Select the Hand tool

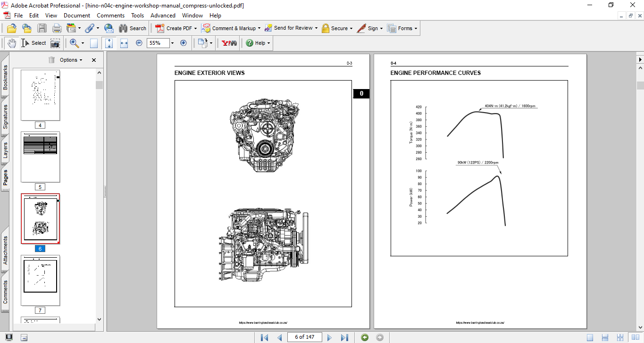[x=11, y=43]
